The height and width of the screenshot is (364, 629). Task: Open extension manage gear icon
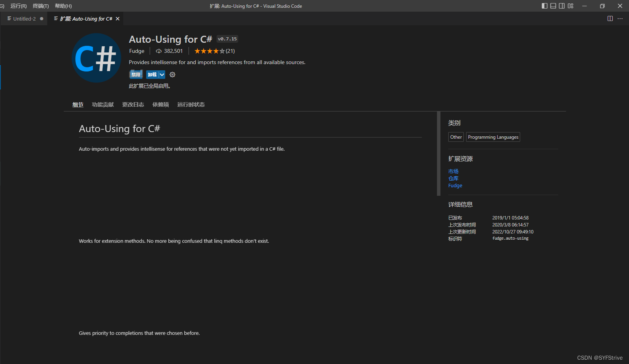click(173, 75)
